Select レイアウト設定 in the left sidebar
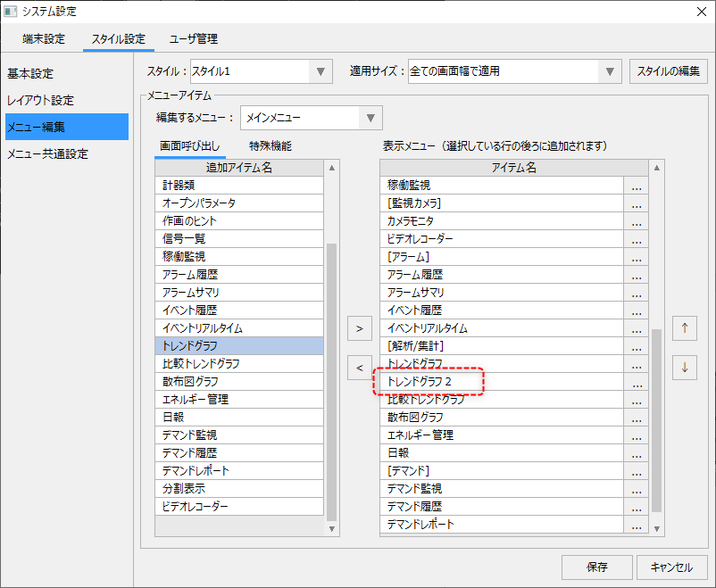Screen dimensions: 716x588 (x=41, y=100)
